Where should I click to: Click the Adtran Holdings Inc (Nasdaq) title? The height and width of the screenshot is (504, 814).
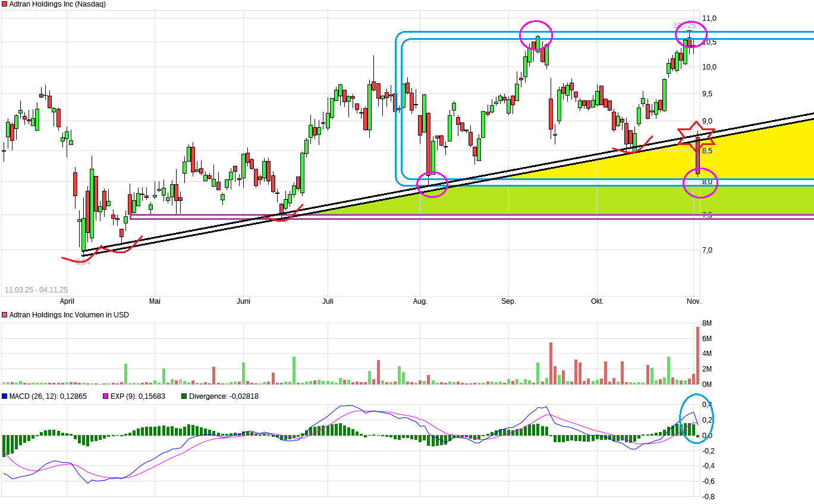[56, 4]
